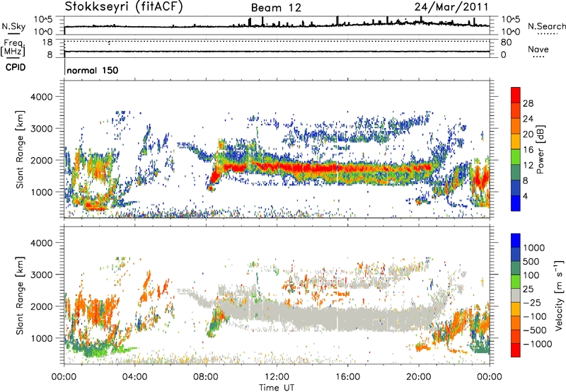This screenshot has height=392, width=566.
Task: Click the "80" Nave tick value
Action: tap(506, 42)
